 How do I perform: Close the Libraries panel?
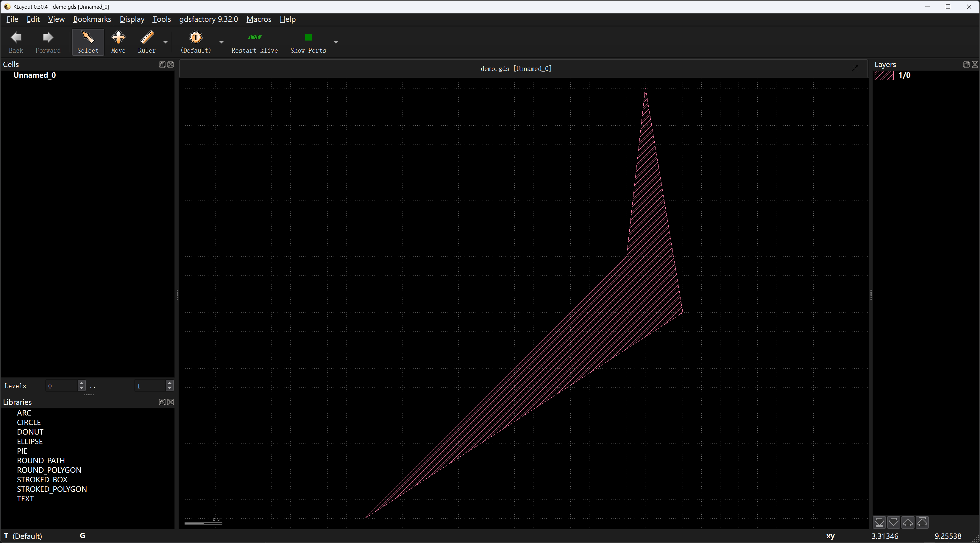tap(171, 402)
